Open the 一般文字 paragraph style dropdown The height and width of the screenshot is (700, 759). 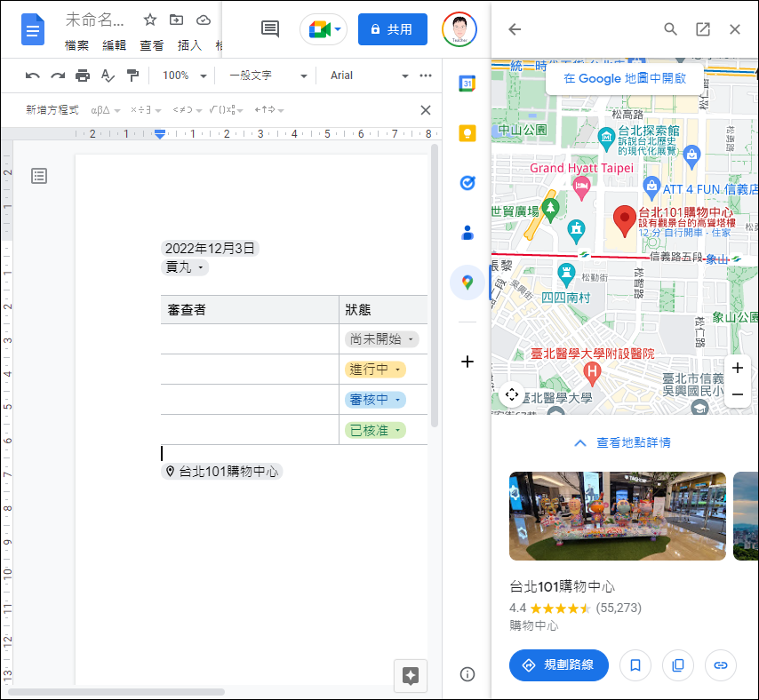point(268,76)
